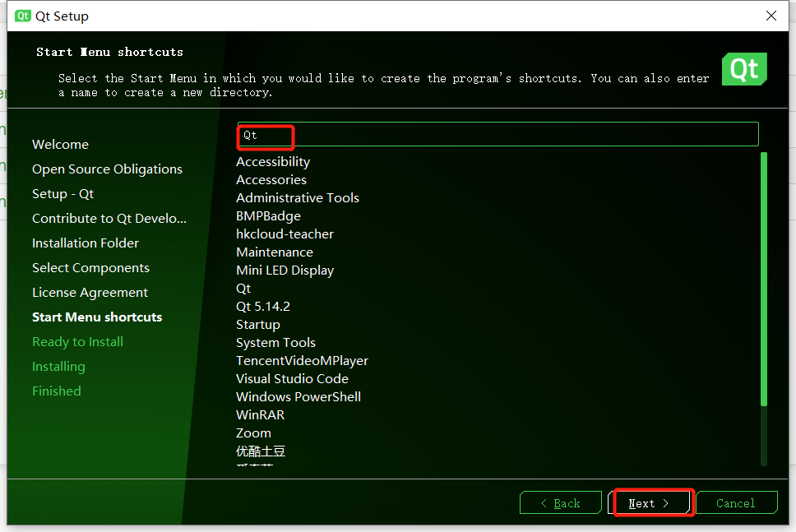Close the Qt Setup window
This screenshot has width=796, height=532.
[771, 16]
